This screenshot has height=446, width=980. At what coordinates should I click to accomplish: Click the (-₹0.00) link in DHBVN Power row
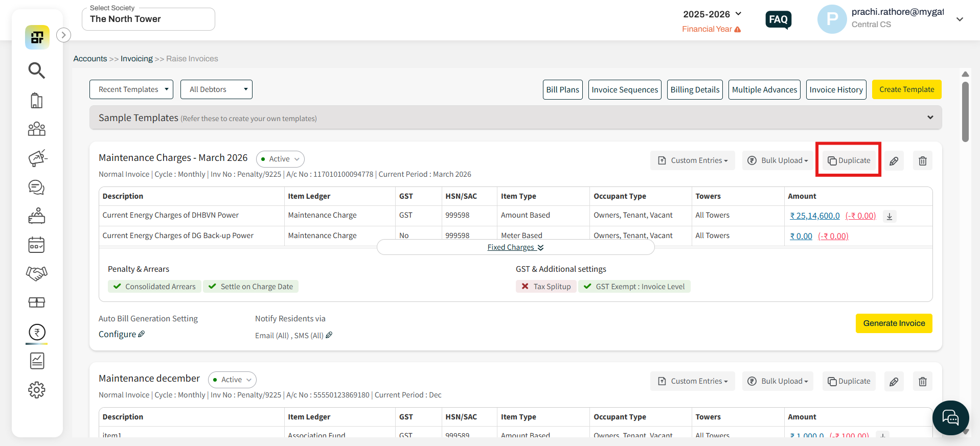pyautogui.click(x=860, y=216)
